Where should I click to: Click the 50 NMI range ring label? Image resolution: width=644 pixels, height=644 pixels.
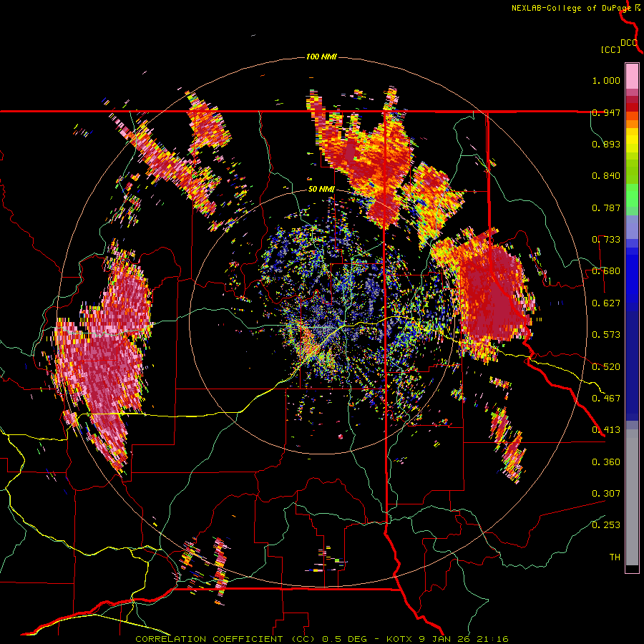coord(321,190)
